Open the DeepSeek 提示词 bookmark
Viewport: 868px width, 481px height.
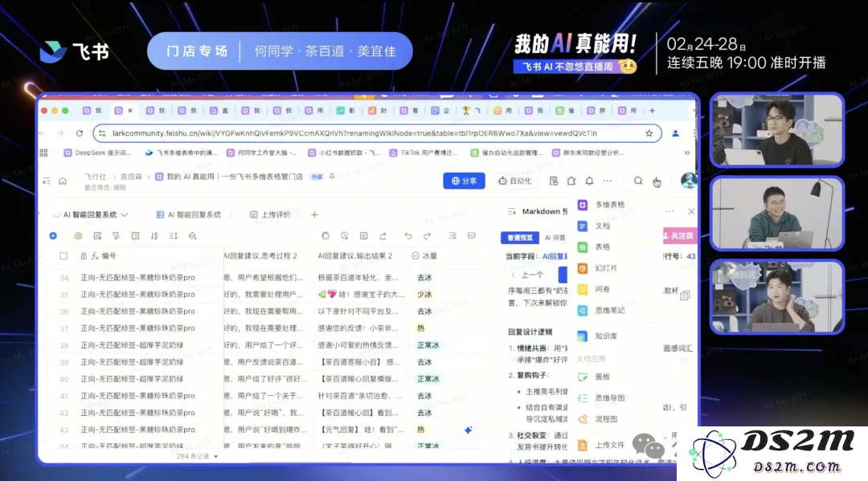click(x=97, y=153)
